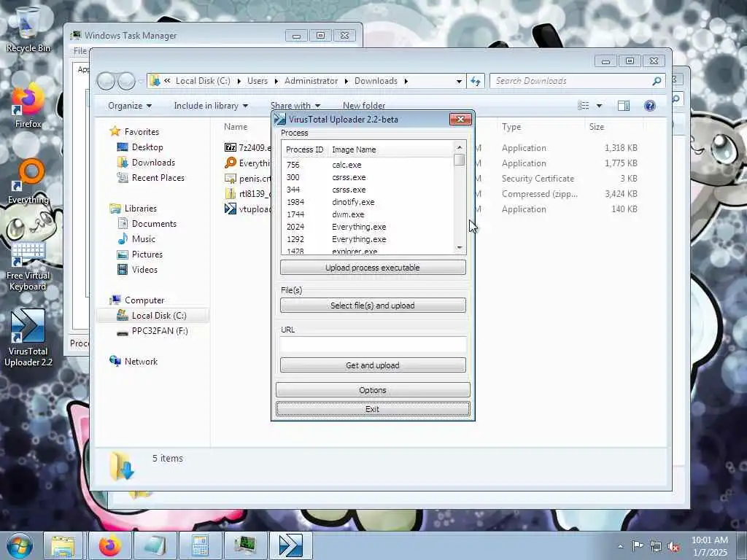
Task: Open the view options dropdown arrow
Action: [600, 106]
